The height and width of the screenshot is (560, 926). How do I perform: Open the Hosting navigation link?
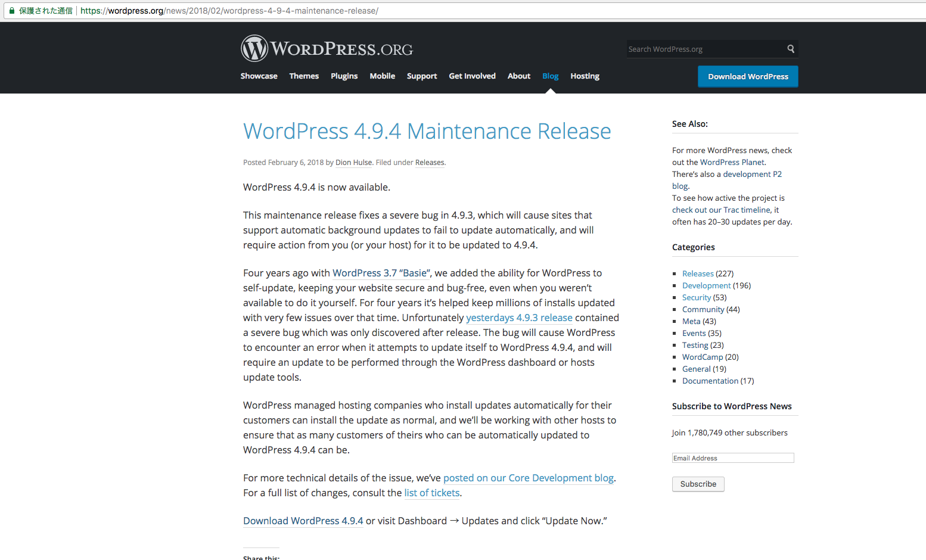point(585,76)
